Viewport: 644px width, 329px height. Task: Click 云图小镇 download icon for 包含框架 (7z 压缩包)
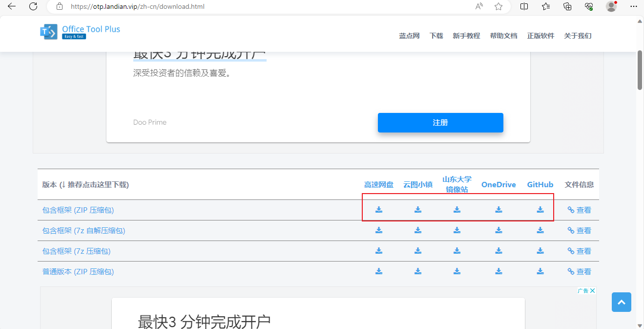point(418,251)
